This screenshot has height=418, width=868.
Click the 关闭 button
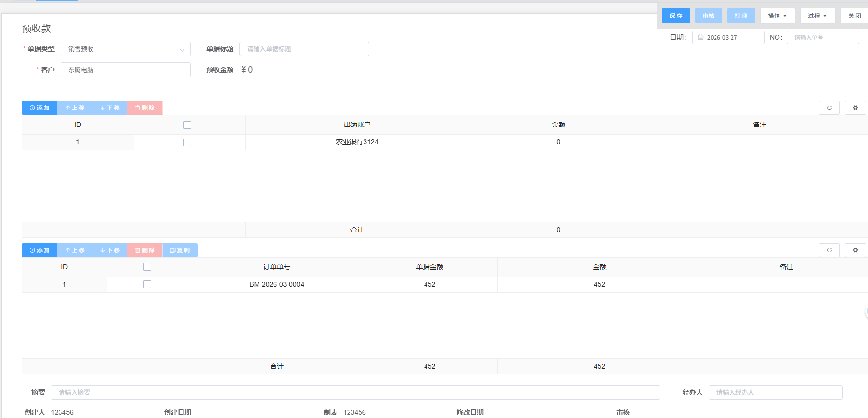click(x=854, y=15)
